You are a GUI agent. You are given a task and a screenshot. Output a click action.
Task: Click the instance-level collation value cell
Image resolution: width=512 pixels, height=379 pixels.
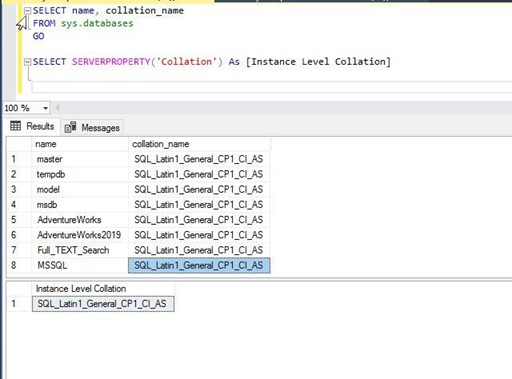coord(103,304)
